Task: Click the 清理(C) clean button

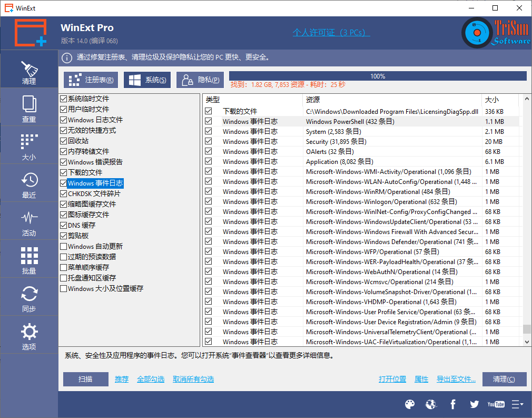Action: pos(504,379)
